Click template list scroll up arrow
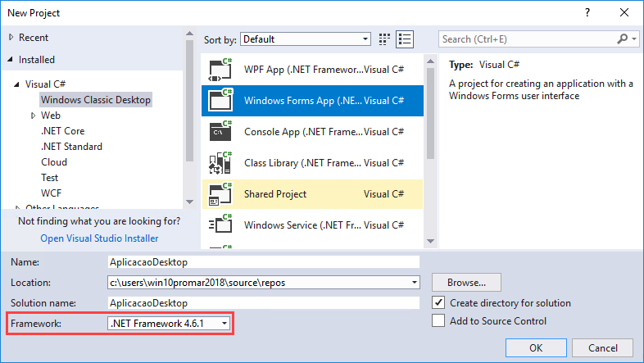Image resolution: width=644 pixels, height=363 pixels. click(x=430, y=61)
